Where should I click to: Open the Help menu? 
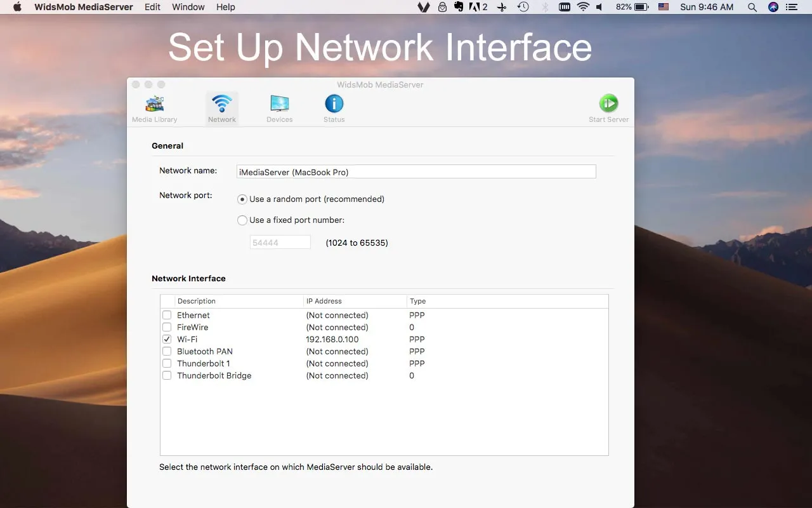pos(225,7)
